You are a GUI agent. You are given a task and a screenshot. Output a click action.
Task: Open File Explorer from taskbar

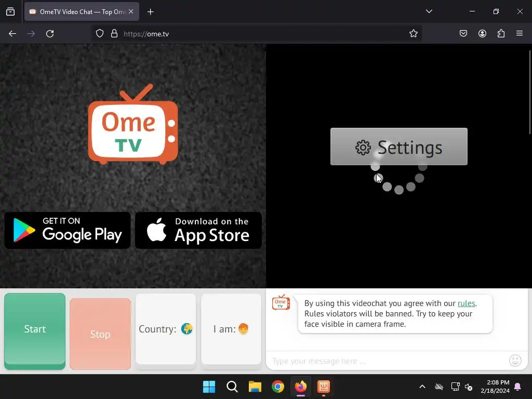tap(255, 387)
